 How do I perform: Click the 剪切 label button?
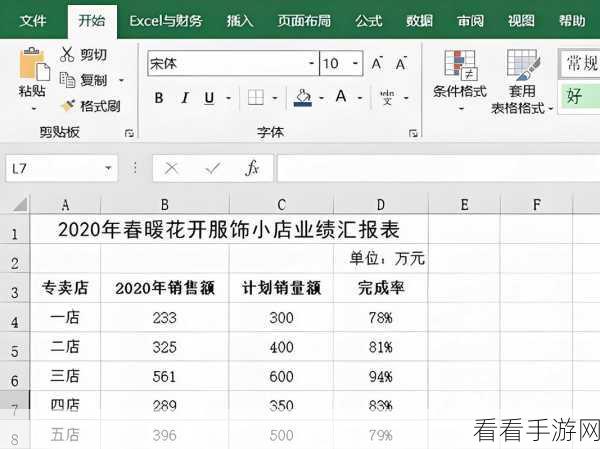(x=93, y=55)
